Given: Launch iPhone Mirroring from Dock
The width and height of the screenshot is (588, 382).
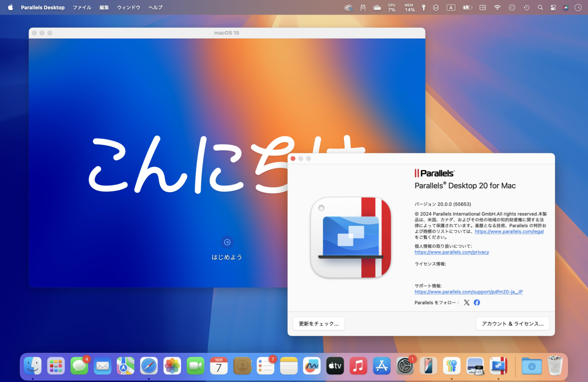Looking at the screenshot, I should click(428, 366).
